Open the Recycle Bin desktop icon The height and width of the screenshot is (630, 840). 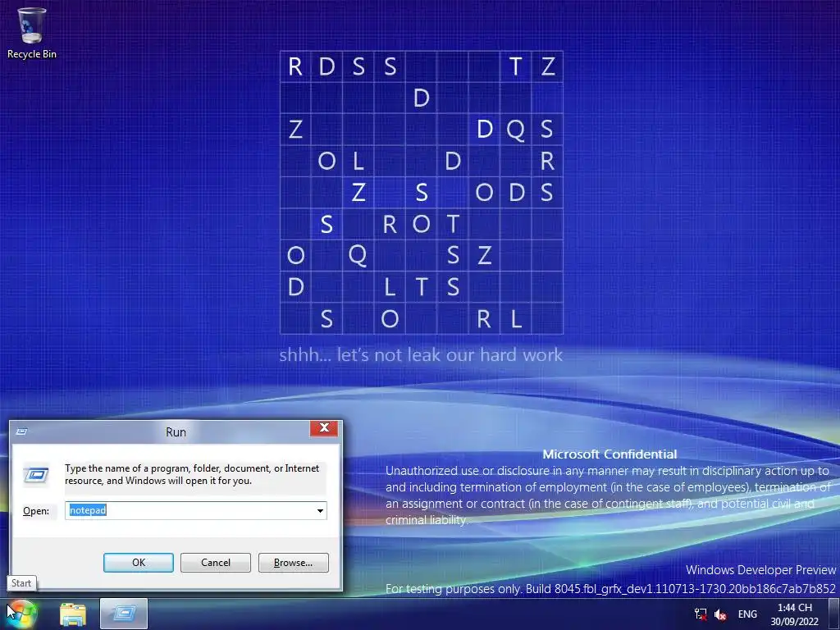point(32,33)
